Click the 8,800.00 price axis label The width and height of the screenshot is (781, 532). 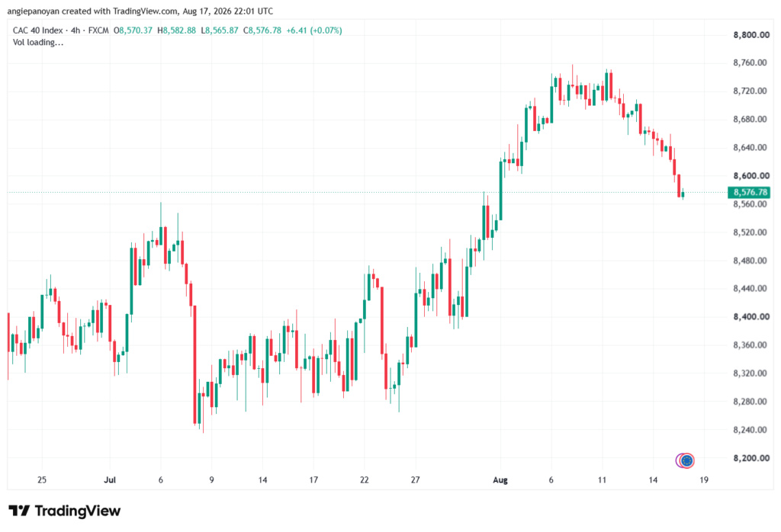click(751, 35)
